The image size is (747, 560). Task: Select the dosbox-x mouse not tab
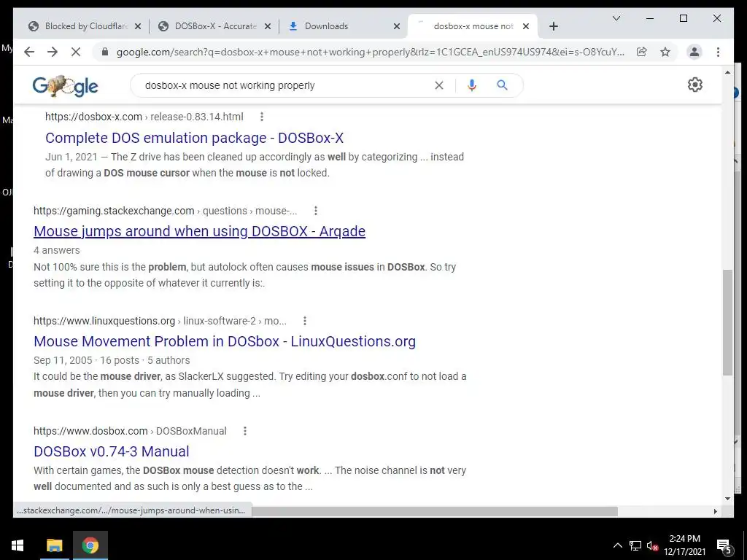[472, 26]
